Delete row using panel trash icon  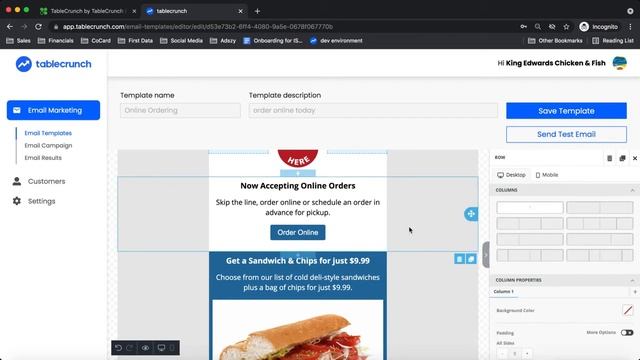tap(609, 158)
